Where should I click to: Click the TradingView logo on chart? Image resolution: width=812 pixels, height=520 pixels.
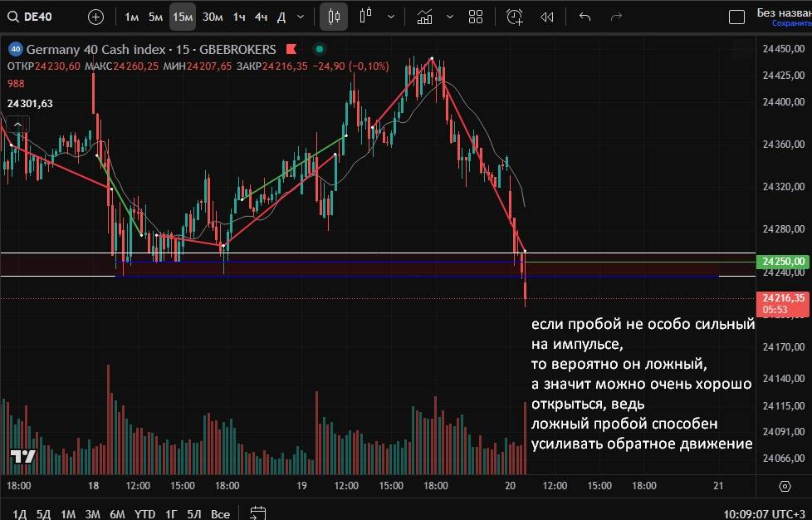tap(22, 456)
